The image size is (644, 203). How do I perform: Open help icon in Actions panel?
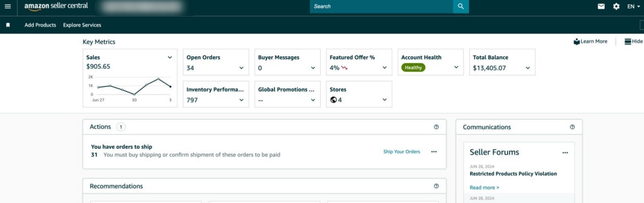pos(436,127)
